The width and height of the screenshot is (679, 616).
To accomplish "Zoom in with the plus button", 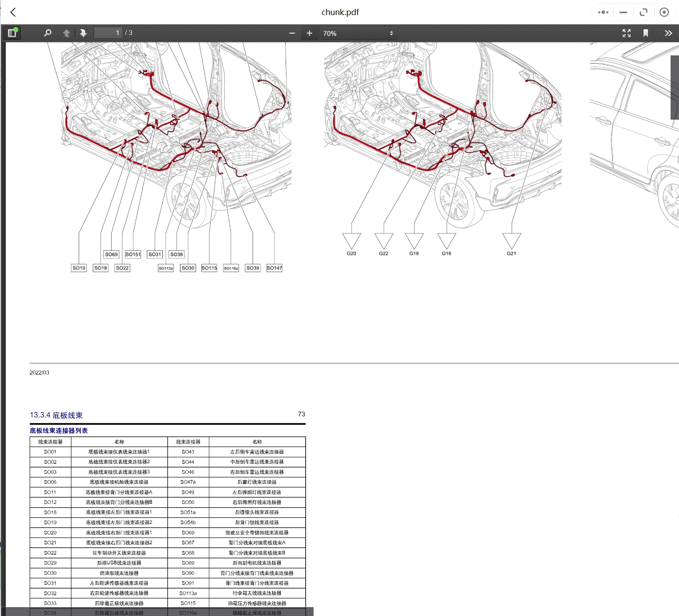I will pos(309,33).
